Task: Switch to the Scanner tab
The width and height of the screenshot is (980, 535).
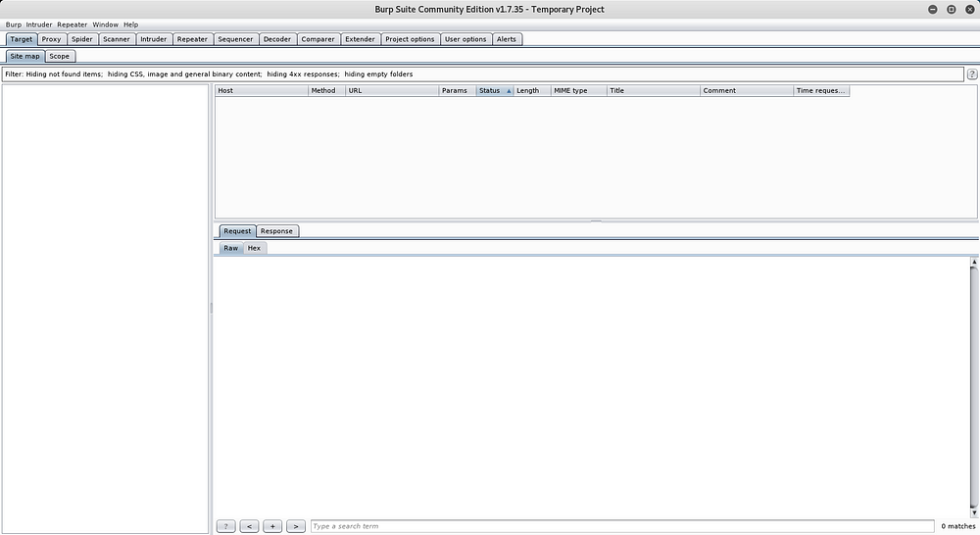Action: (x=117, y=39)
